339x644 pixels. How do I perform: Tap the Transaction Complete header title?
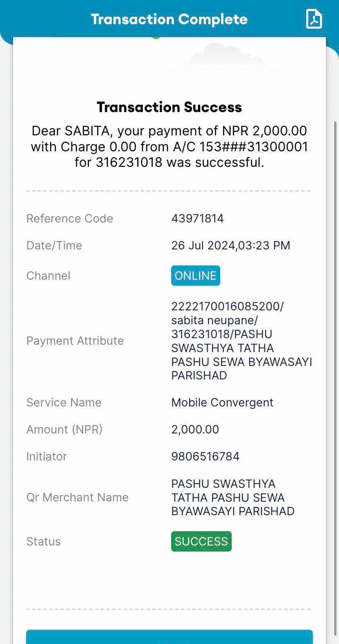169,19
